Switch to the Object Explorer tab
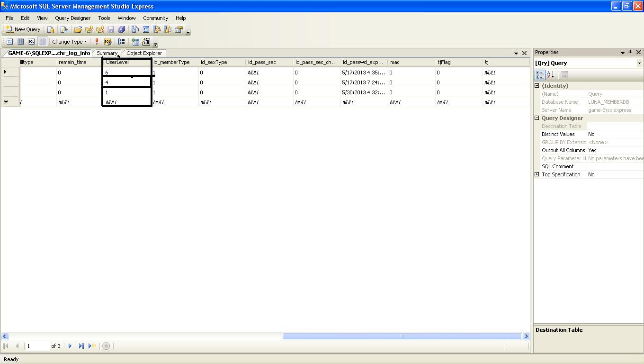This screenshot has height=364, width=644. coord(144,53)
